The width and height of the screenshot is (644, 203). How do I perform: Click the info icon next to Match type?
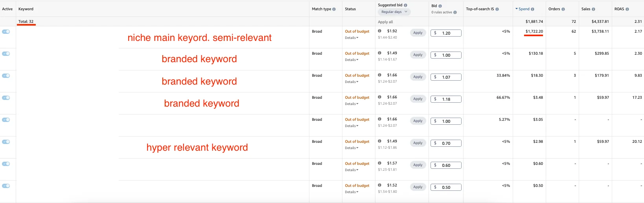334,9
